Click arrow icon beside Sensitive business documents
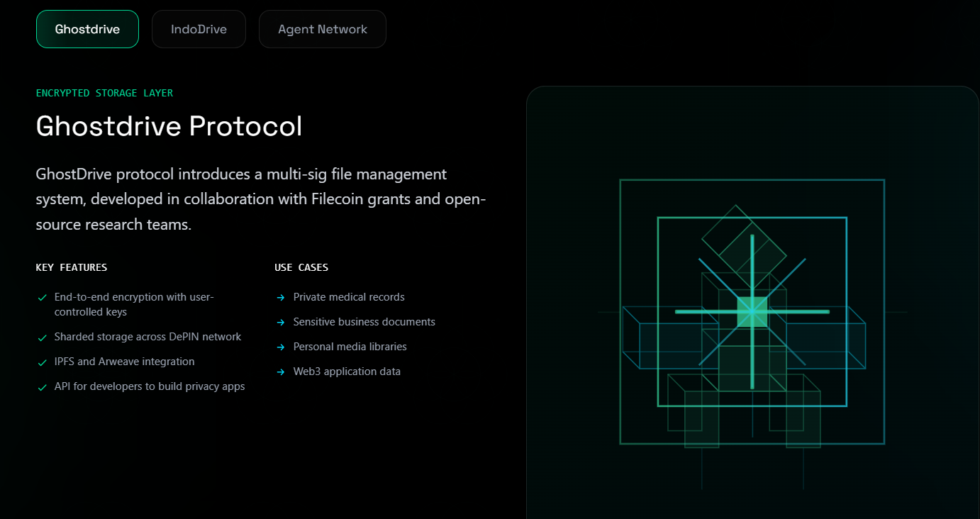This screenshot has width=980, height=519. point(281,323)
